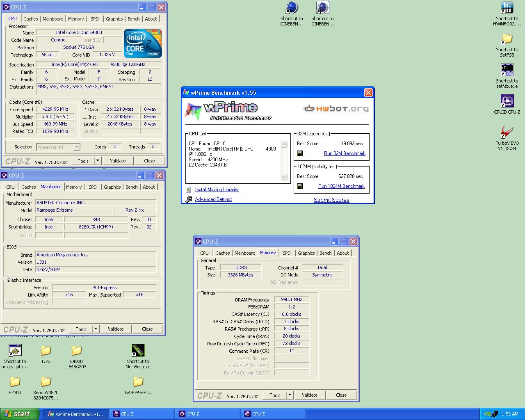Click the 1:2 FSB:DRAM ratio value

(292, 307)
